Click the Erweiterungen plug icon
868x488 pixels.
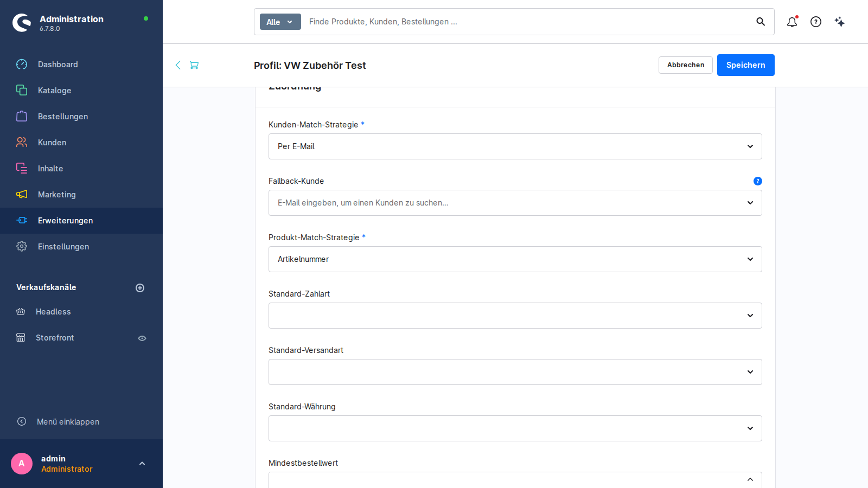[x=22, y=221]
